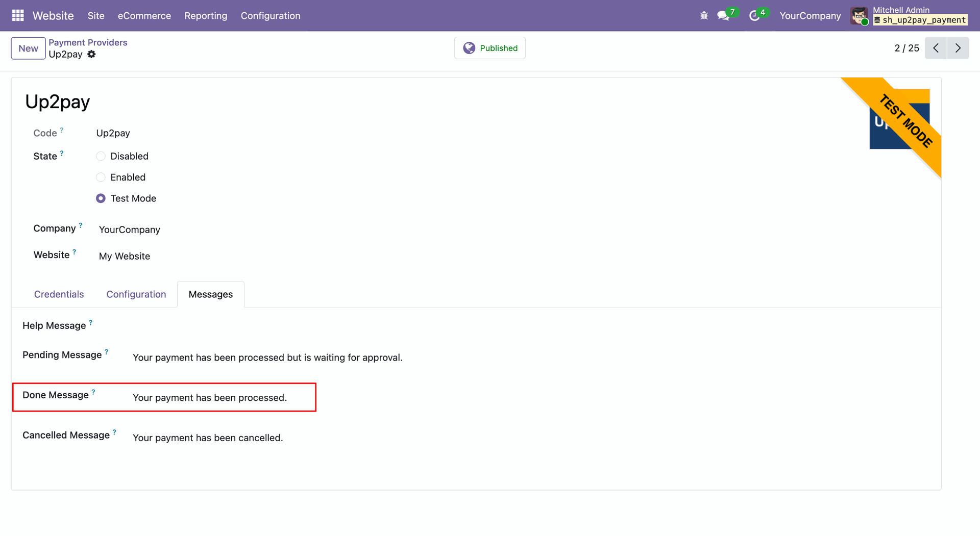Open Mitchell Admin user menu
This screenshot has height=536, width=980.
coord(909,16)
